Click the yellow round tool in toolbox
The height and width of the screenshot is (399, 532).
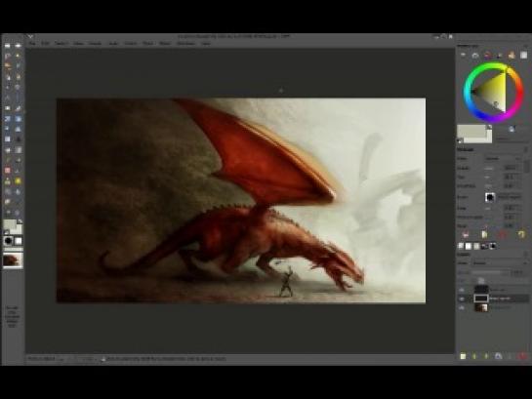pos(18,181)
